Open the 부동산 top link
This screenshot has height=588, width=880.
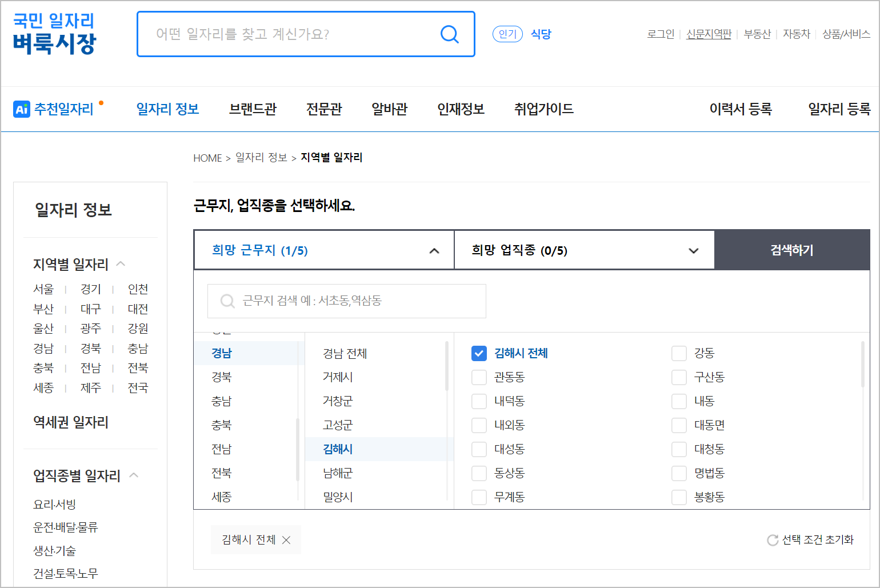(x=757, y=34)
